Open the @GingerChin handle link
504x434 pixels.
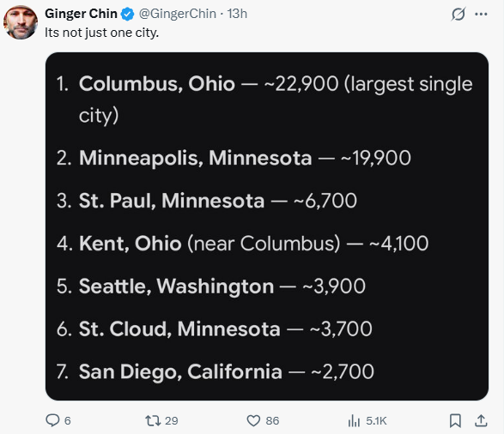[x=178, y=14]
